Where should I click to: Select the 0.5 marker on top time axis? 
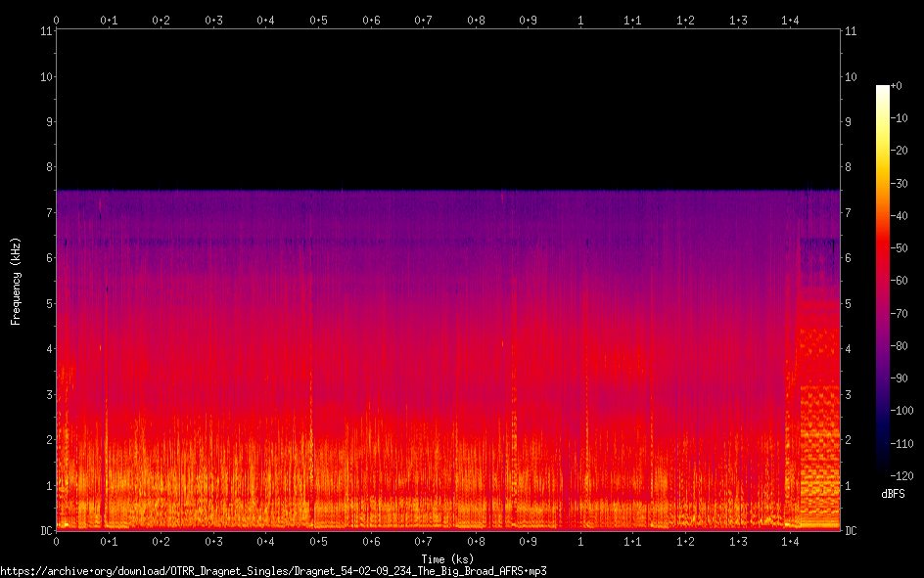[x=318, y=20]
